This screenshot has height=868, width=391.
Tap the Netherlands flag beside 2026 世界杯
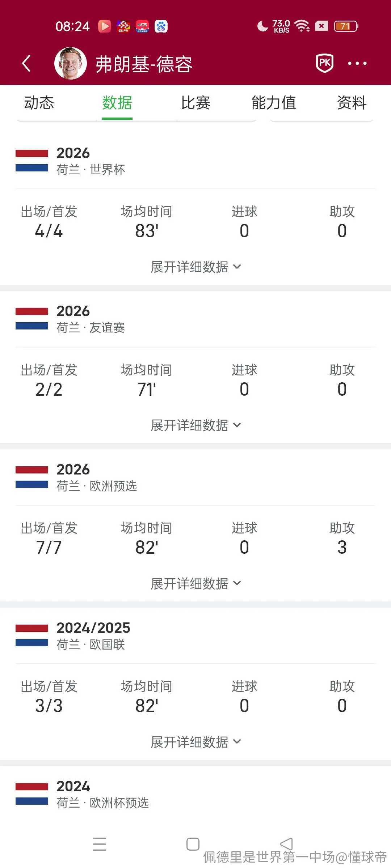(x=32, y=161)
